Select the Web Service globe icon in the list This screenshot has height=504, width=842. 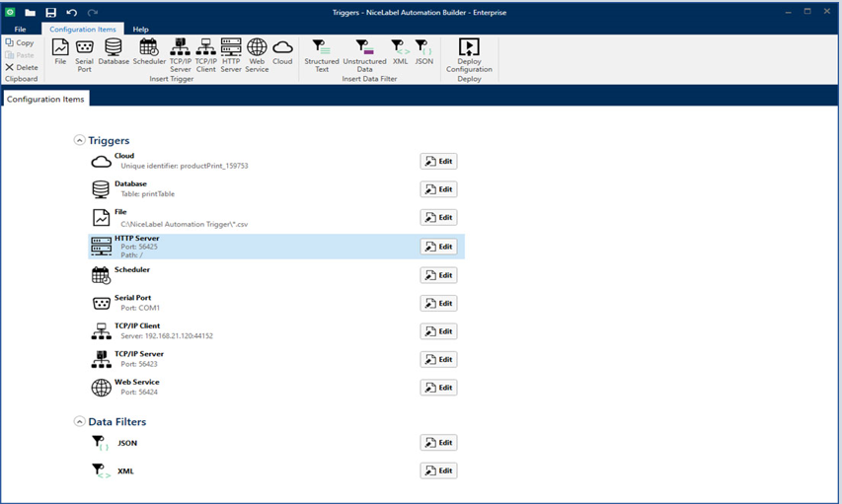[x=101, y=388]
